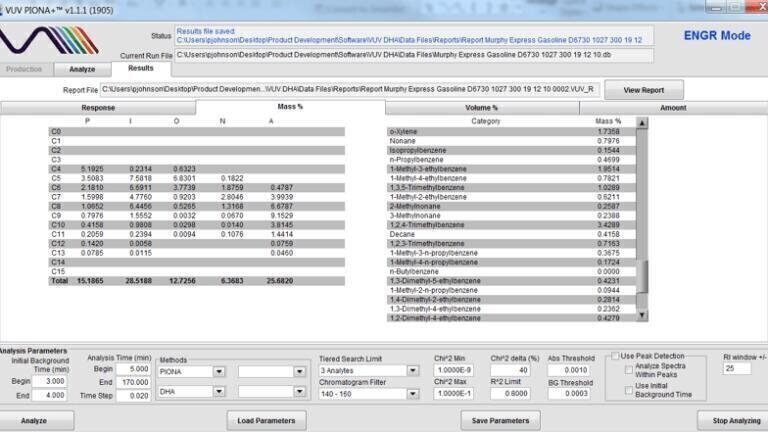Screen dimensions: 768x432
Task: Click total paraffin value 15.1865
Action: (x=90, y=281)
